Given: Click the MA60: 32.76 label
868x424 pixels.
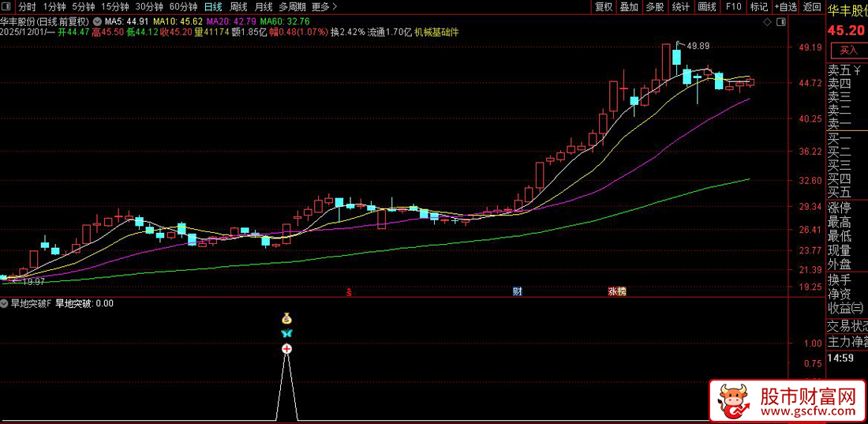Looking at the screenshot, I should 286,22.
